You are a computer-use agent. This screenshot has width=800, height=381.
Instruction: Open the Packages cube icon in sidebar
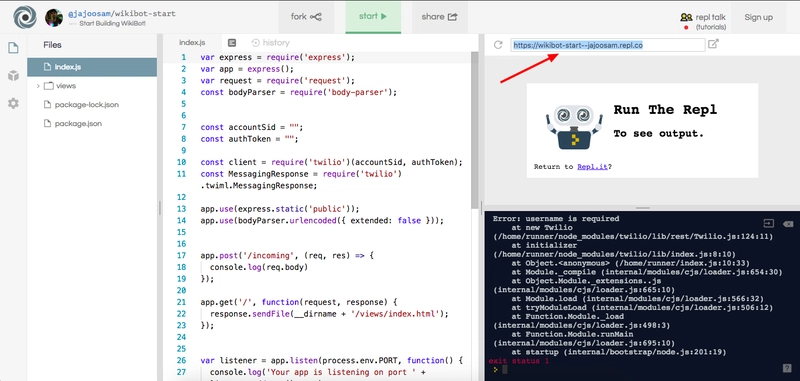[13, 76]
